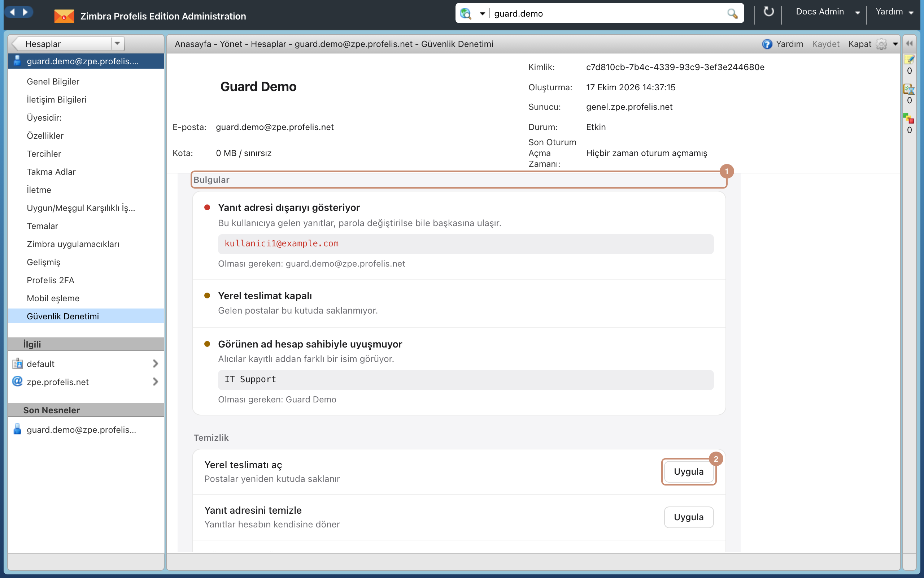Open Zimbra uygulamacıkları section
924x578 pixels.
(x=73, y=244)
